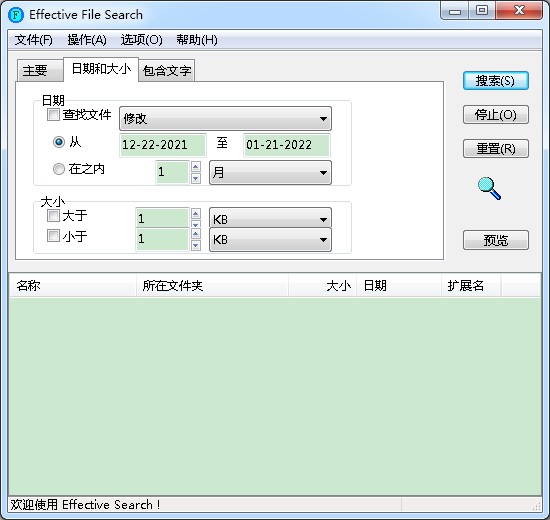Viewport: 550px width, 520px height.
Task: Click the 预览 button
Action: pos(496,240)
